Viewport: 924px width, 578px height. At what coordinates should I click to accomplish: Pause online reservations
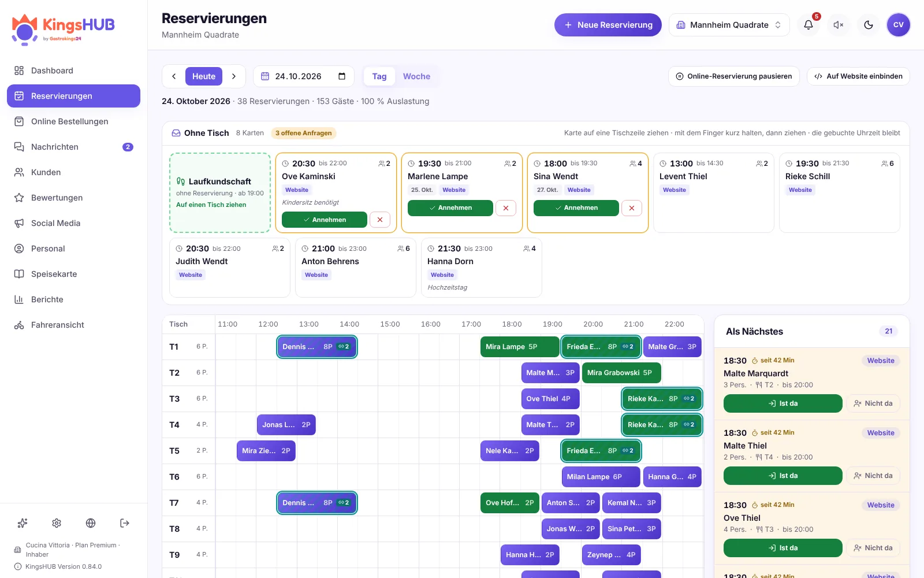coord(734,76)
